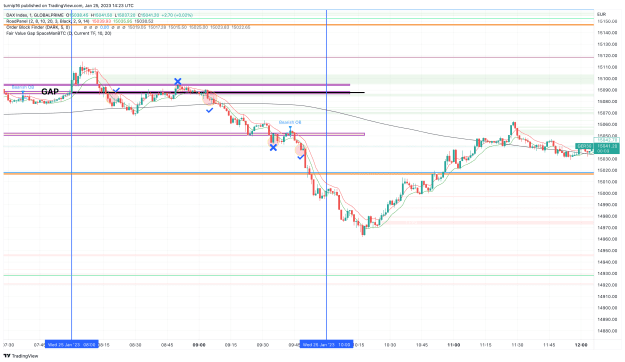Click the Wed 25 Jan '23 08:00 time marker
The width and height of the screenshot is (625, 362).
tap(72, 344)
